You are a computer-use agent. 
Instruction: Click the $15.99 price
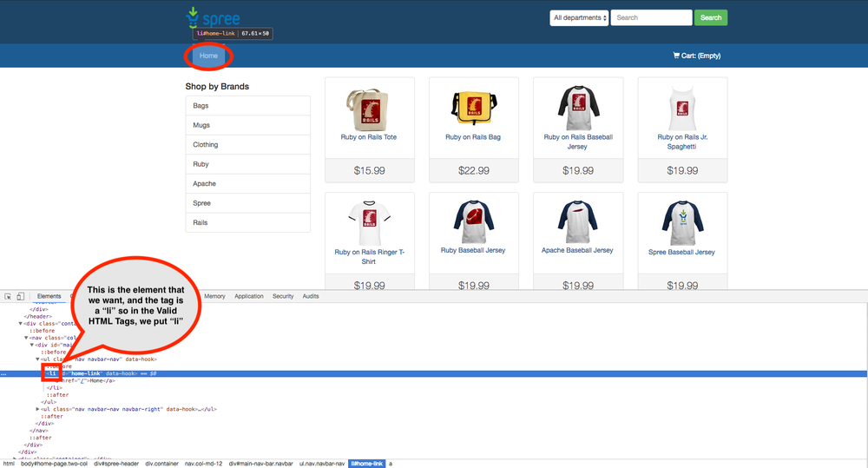(x=369, y=170)
